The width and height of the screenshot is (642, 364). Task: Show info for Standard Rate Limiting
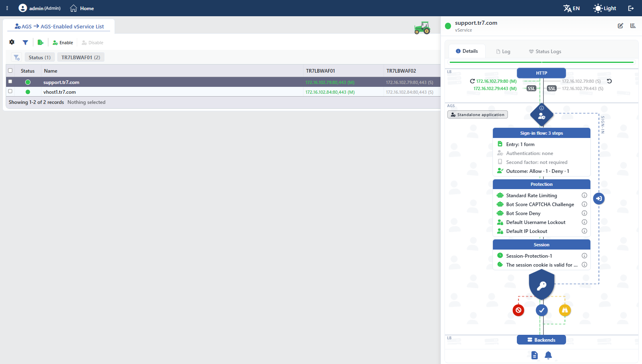[x=584, y=195]
